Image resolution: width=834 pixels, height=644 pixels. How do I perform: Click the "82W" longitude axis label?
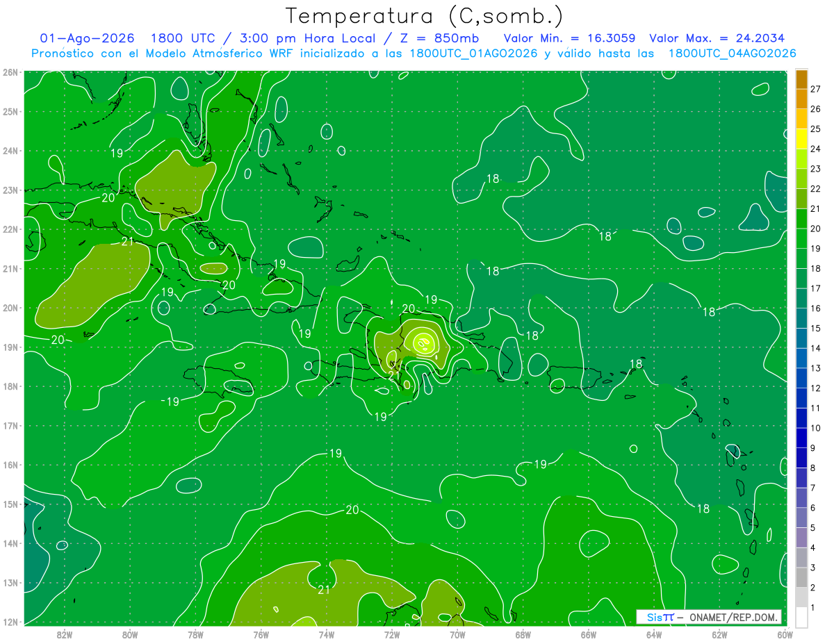tap(64, 634)
